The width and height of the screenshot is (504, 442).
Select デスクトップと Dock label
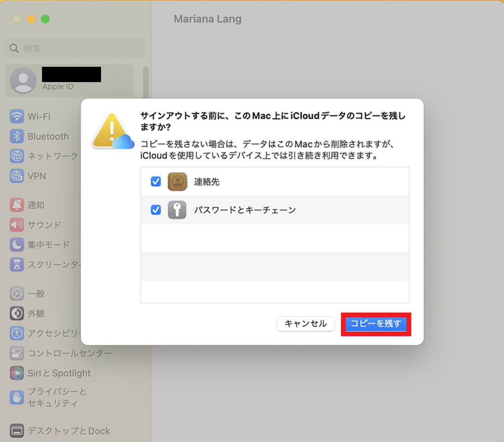click(x=69, y=431)
